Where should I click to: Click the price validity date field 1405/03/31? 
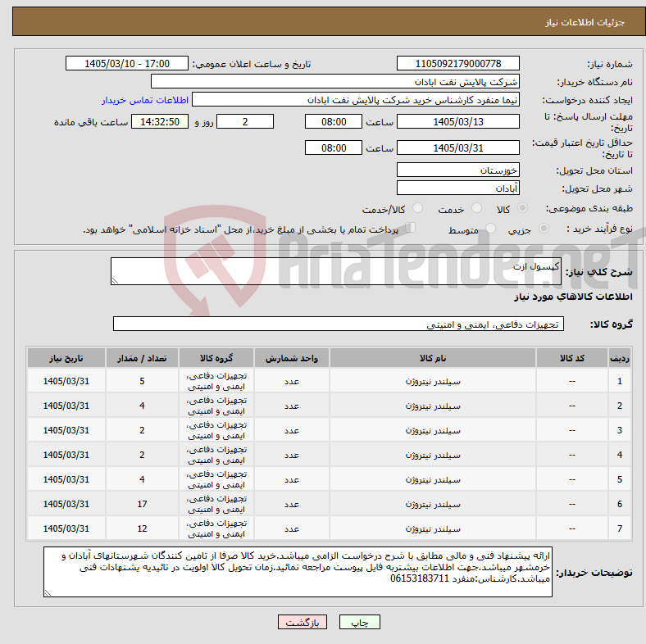457,147
